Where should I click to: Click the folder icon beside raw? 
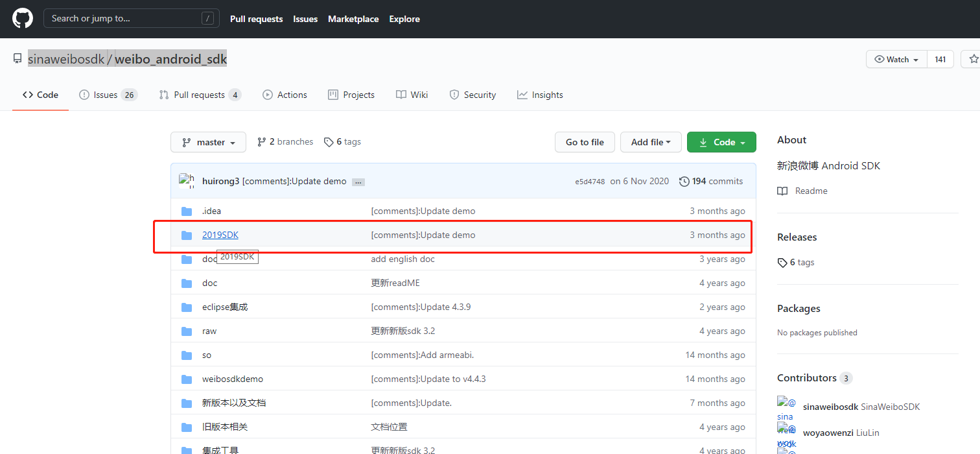pyautogui.click(x=187, y=331)
